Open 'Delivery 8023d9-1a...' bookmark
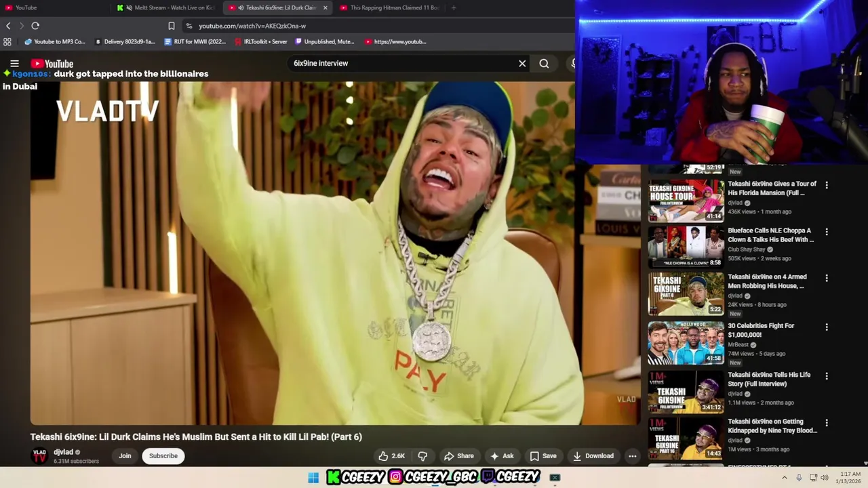Viewport: 868px width, 488px height. tap(125, 42)
